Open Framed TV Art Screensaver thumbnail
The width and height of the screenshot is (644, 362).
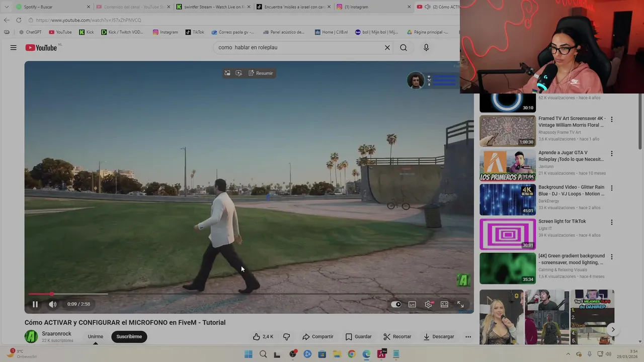tap(508, 131)
